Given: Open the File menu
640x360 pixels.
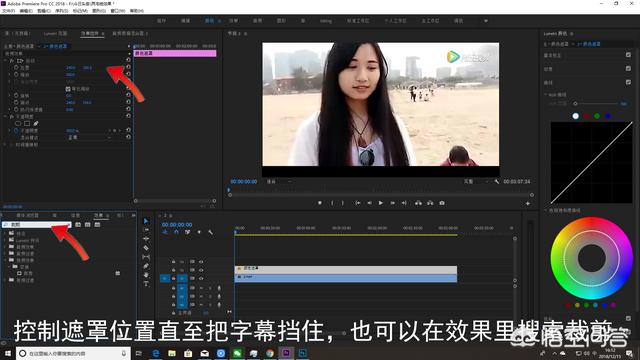Looking at the screenshot, I should [8, 11].
